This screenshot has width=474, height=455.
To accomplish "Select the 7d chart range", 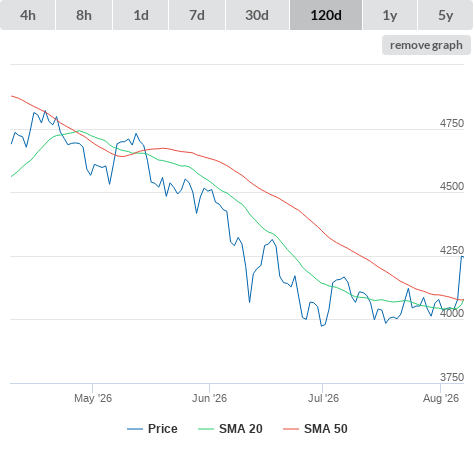I will pos(197,15).
